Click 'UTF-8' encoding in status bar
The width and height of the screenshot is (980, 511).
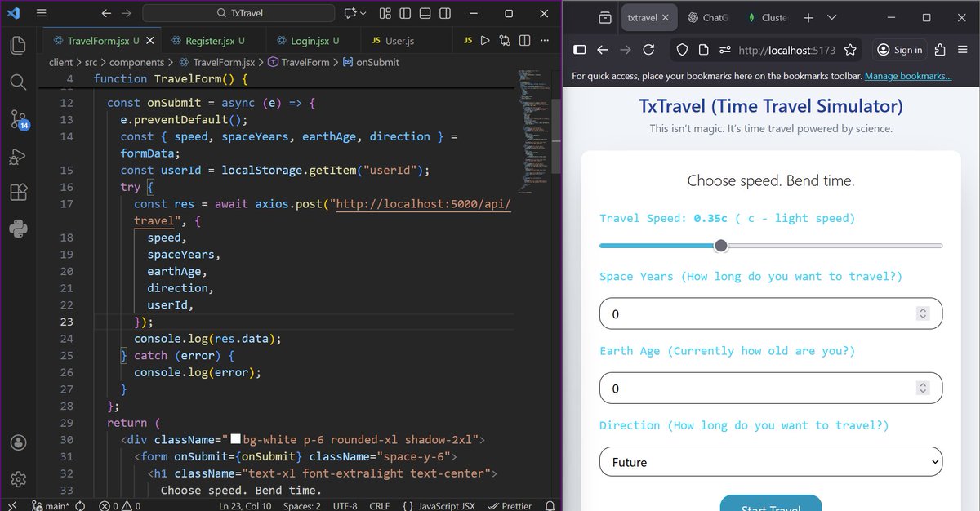tap(345, 505)
